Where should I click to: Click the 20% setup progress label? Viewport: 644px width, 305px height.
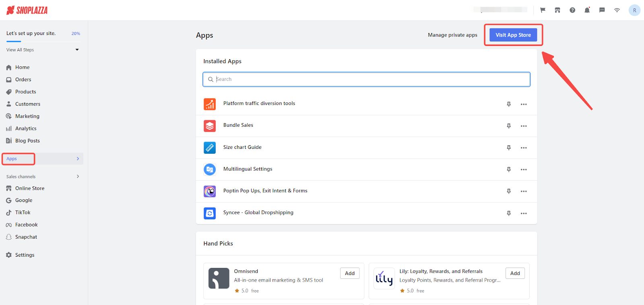pos(76,33)
